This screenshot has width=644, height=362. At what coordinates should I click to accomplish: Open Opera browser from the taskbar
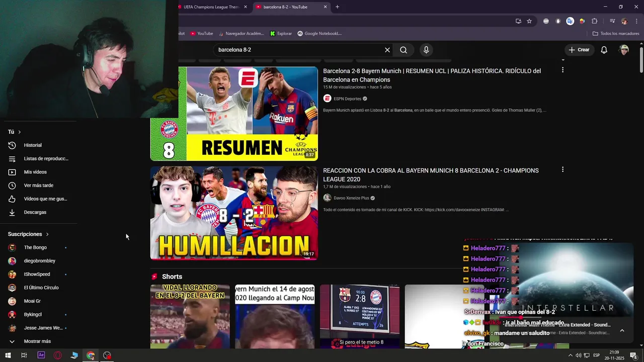[58, 355]
